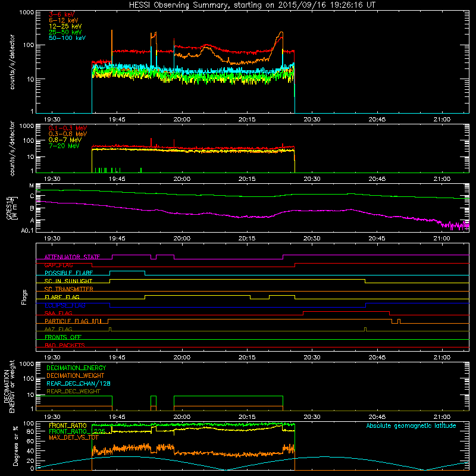
Task: Select the SC_IN_SUNLIGHT flag label
Action: coord(68,281)
